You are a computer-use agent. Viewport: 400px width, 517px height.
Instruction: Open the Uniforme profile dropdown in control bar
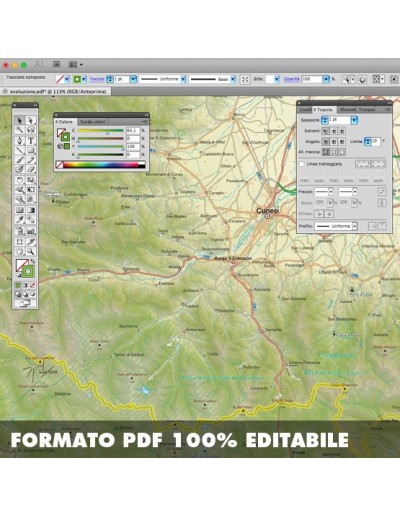click(x=183, y=79)
